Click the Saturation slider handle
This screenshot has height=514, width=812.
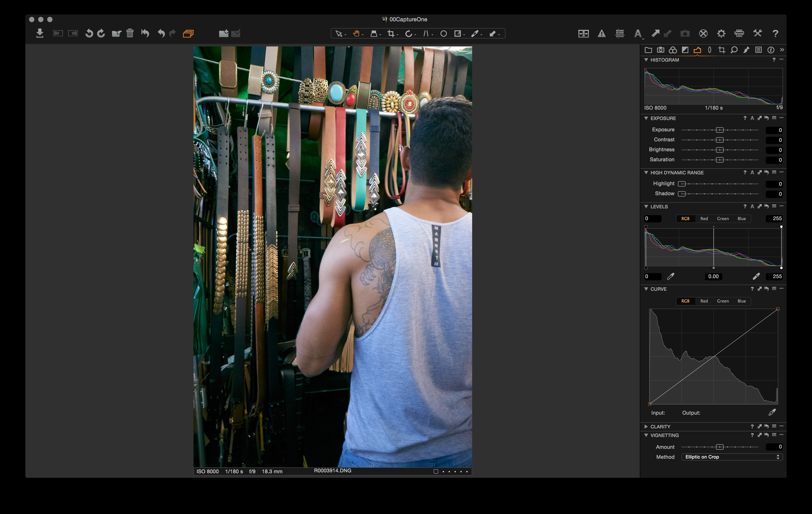[x=720, y=160]
